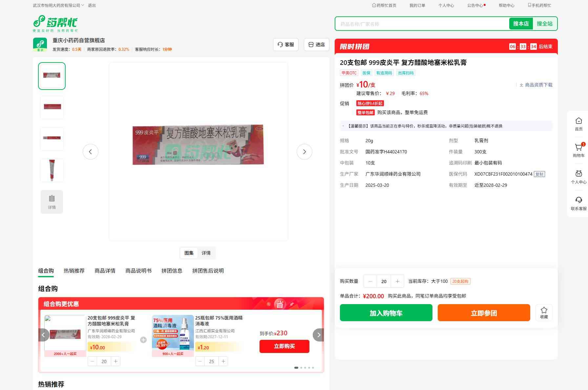
Task: Go to previous combo deals slide
Action: (44, 335)
